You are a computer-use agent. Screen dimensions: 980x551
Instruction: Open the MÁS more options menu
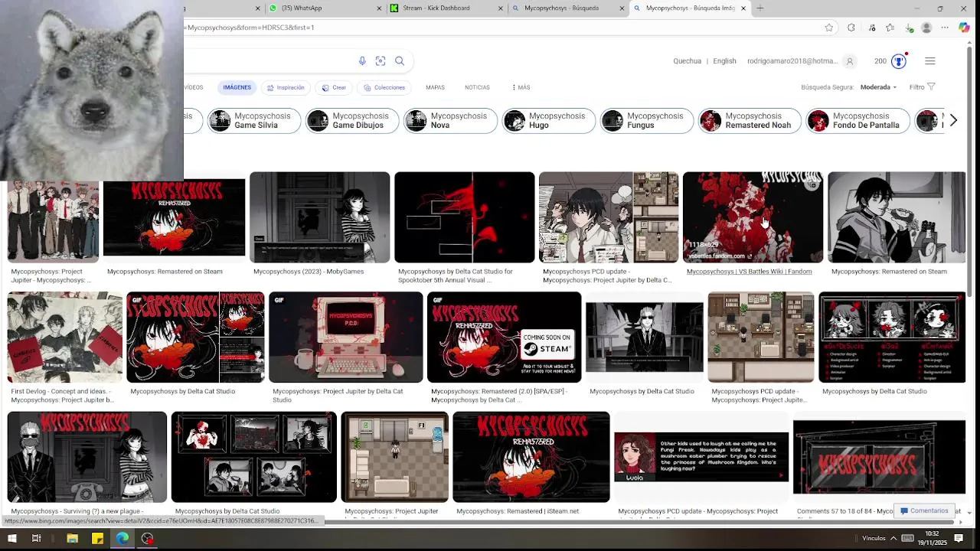[x=520, y=87]
